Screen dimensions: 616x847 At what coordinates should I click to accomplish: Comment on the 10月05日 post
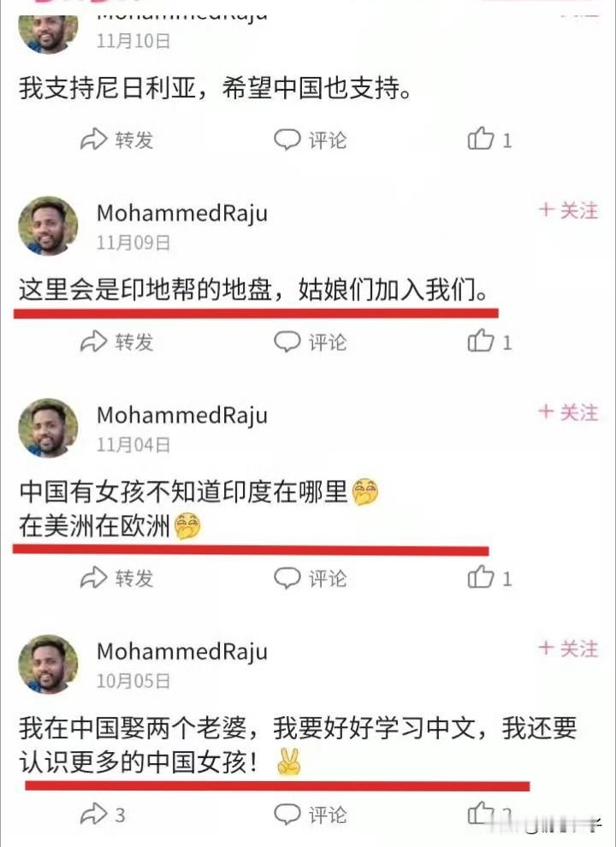[311, 814]
